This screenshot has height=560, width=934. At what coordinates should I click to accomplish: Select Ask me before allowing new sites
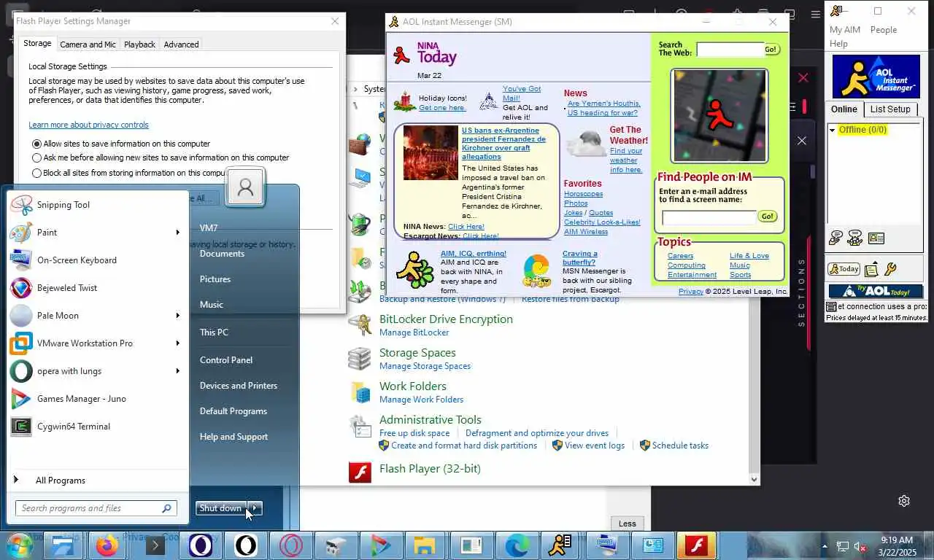37,157
